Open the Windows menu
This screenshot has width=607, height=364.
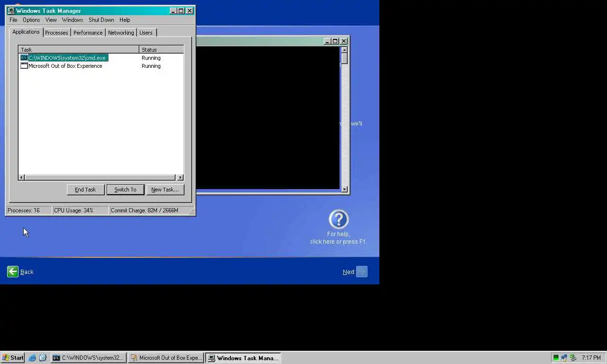(73, 20)
